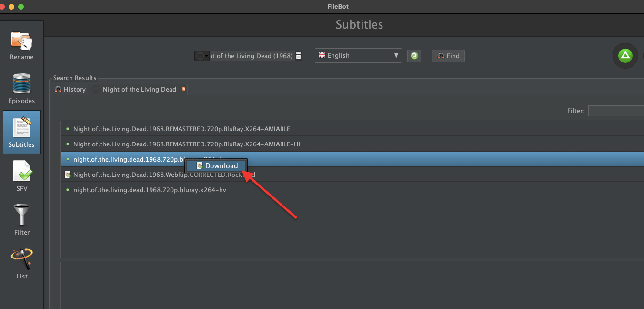
Task: Click the macOS green fullscreen window button
Action: click(x=20, y=7)
